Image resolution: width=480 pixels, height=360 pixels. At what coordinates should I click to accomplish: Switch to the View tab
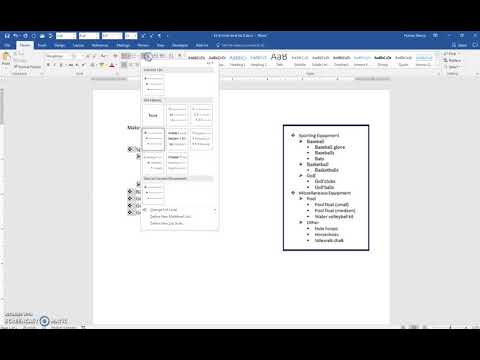(160, 45)
